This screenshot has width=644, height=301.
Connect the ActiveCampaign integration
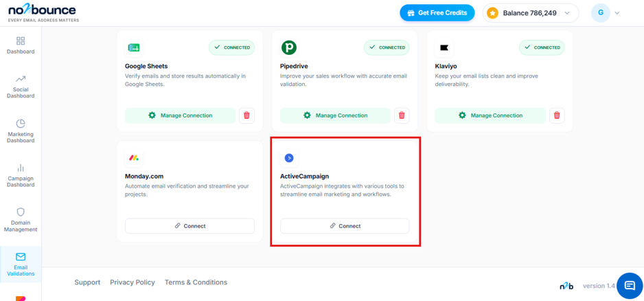(x=345, y=225)
